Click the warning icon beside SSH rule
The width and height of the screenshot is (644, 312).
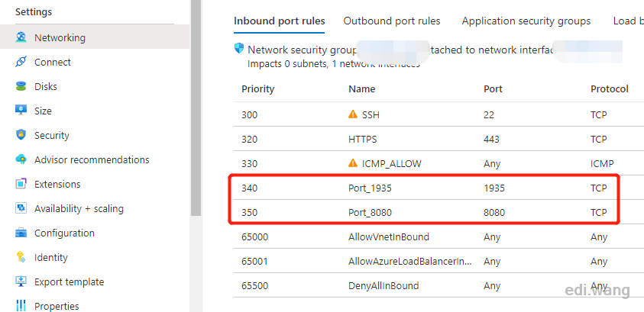353,114
